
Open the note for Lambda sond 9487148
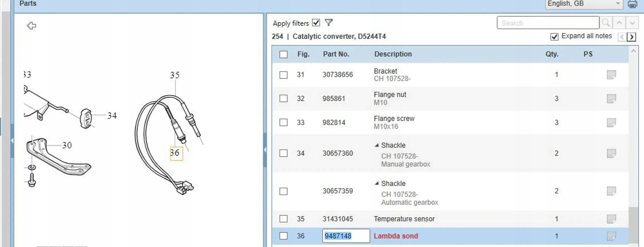coord(611,236)
